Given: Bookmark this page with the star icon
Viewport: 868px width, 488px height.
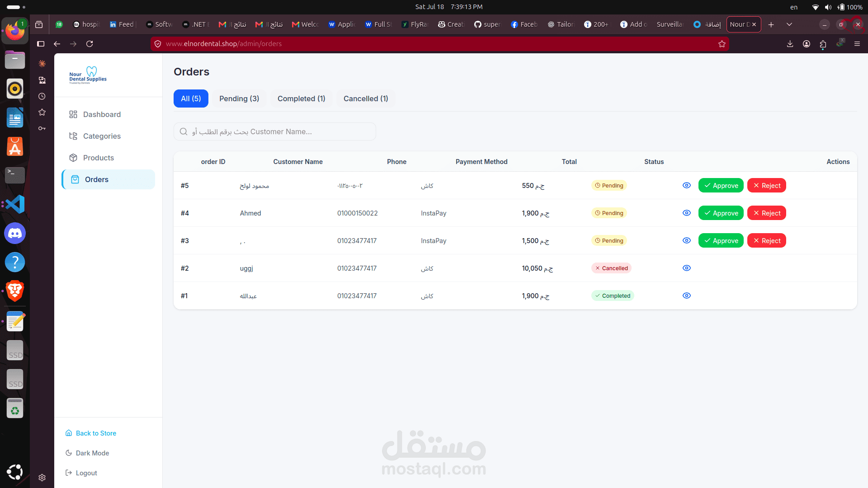Looking at the screenshot, I should point(722,44).
